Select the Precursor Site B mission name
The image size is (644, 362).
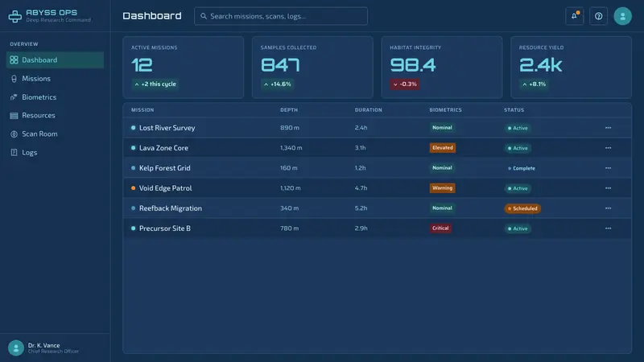[x=165, y=228]
